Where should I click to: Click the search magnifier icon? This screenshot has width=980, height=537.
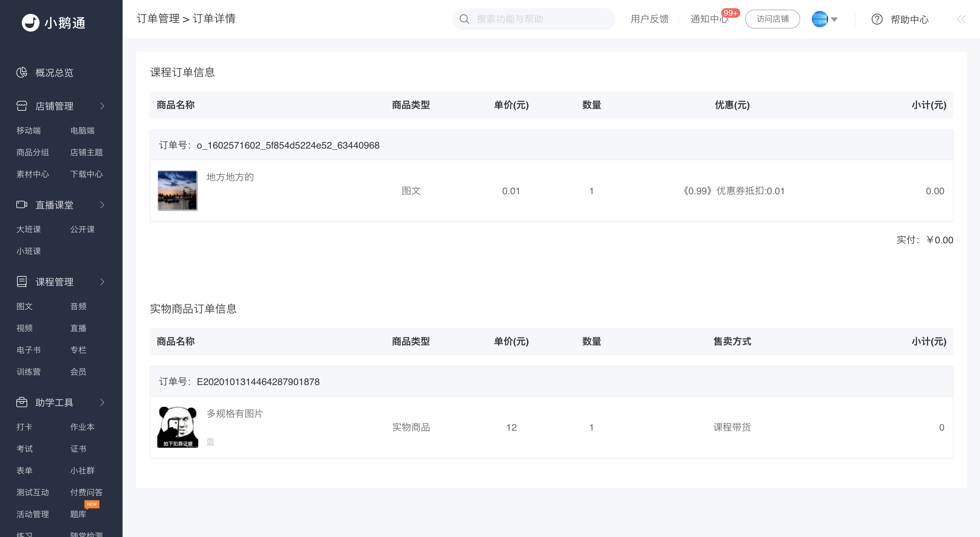pos(464,19)
